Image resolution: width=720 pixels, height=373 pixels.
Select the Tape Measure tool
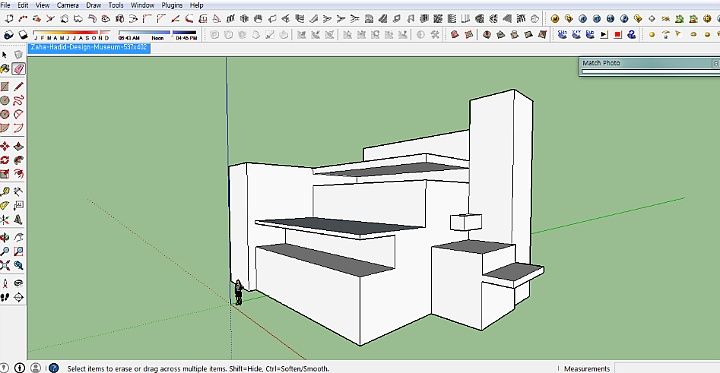pos(5,192)
